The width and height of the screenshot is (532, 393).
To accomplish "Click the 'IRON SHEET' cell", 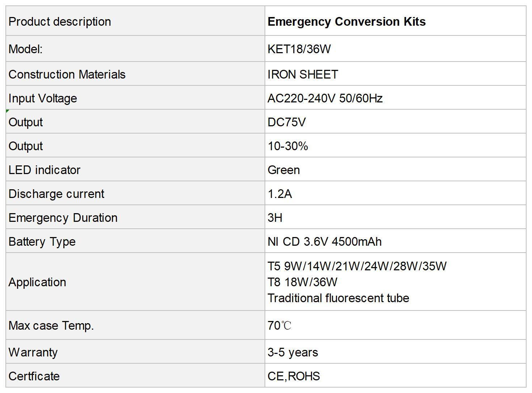I will tap(395, 74).
